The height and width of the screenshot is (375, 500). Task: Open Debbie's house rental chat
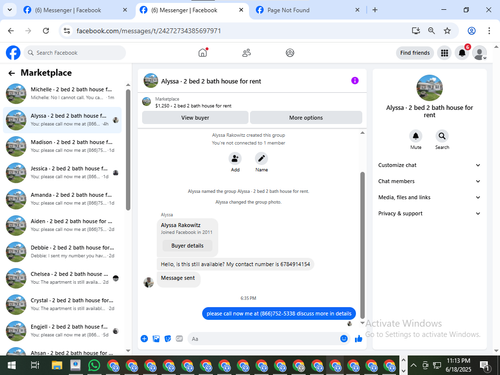(62, 252)
